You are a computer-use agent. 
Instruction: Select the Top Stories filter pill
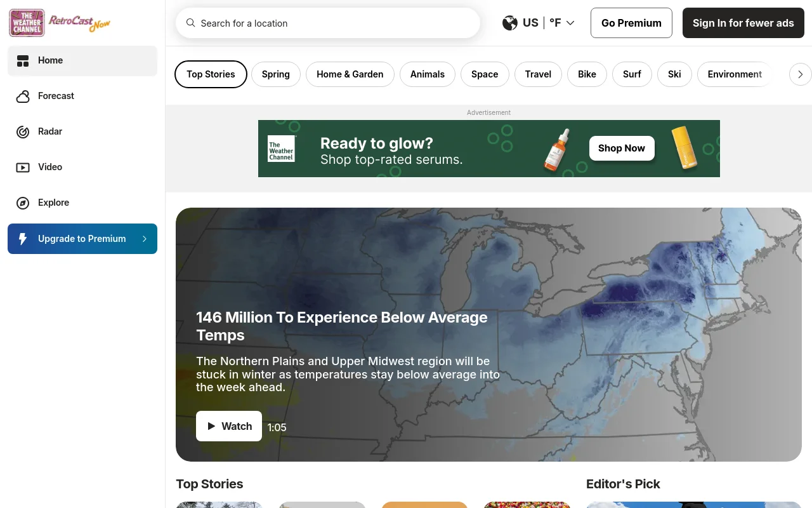[x=211, y=74]
